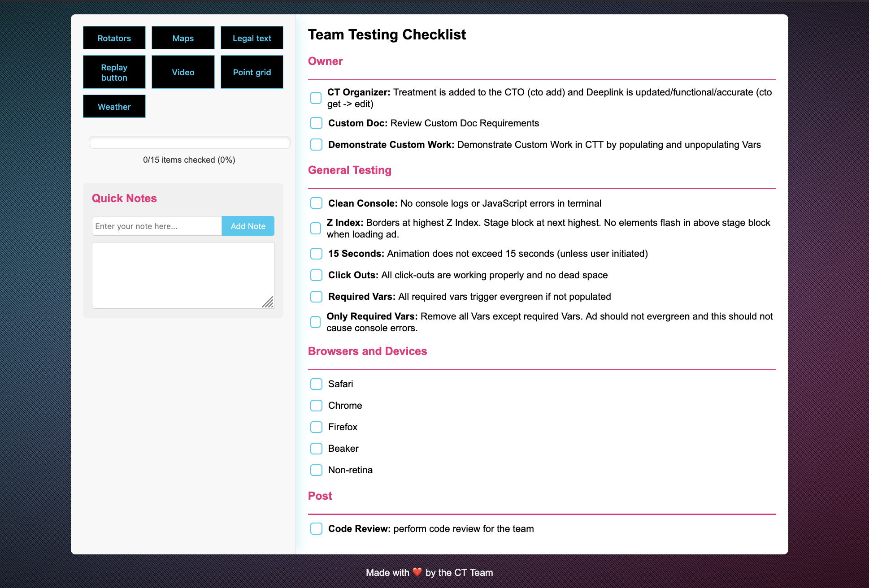Image resolution: width=869 pixels, height=588 pixels.
Task: Click the 'Review Custom Doc Requirements' text
Action: tap(465, 123)
